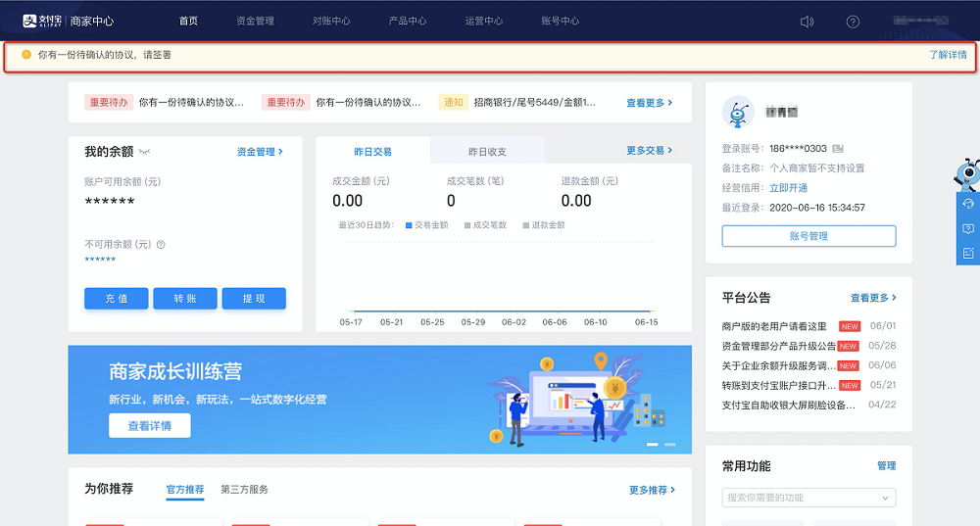Click the 提现 button
This screenshot has width=980, height=526.
point(254,299)
